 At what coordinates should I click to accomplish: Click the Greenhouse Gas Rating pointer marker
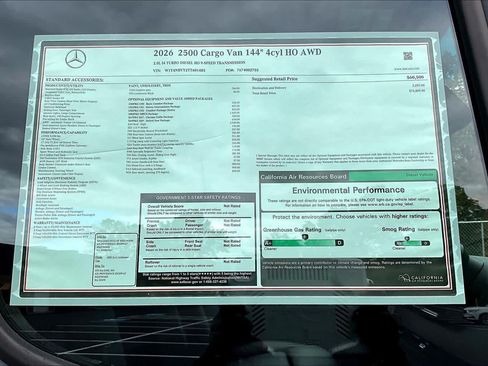[x=305, y=237]
